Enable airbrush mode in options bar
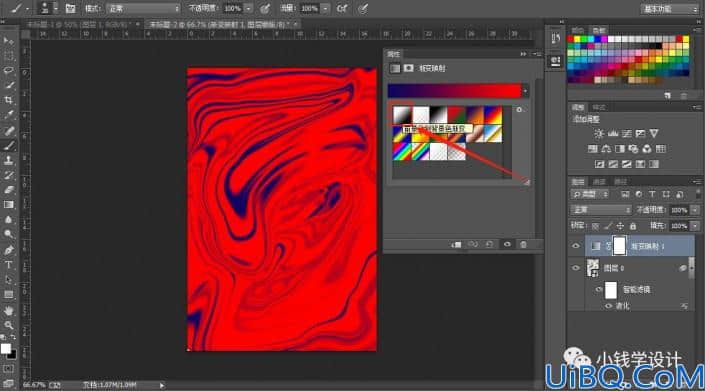Viewport: 705px width, 391px height. point(342,8)
